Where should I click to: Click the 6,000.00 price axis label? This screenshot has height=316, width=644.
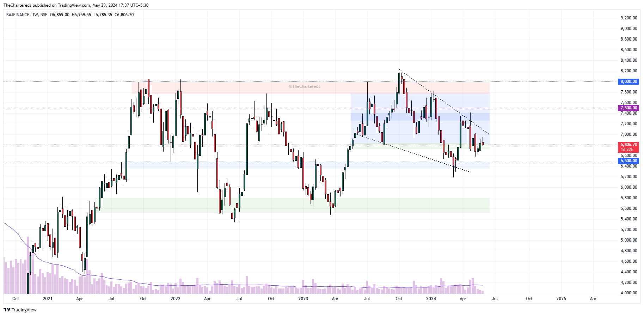(629, 187)
